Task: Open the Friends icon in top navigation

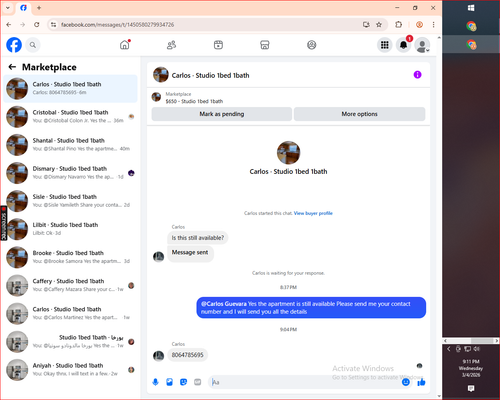Action: (171, 45)
